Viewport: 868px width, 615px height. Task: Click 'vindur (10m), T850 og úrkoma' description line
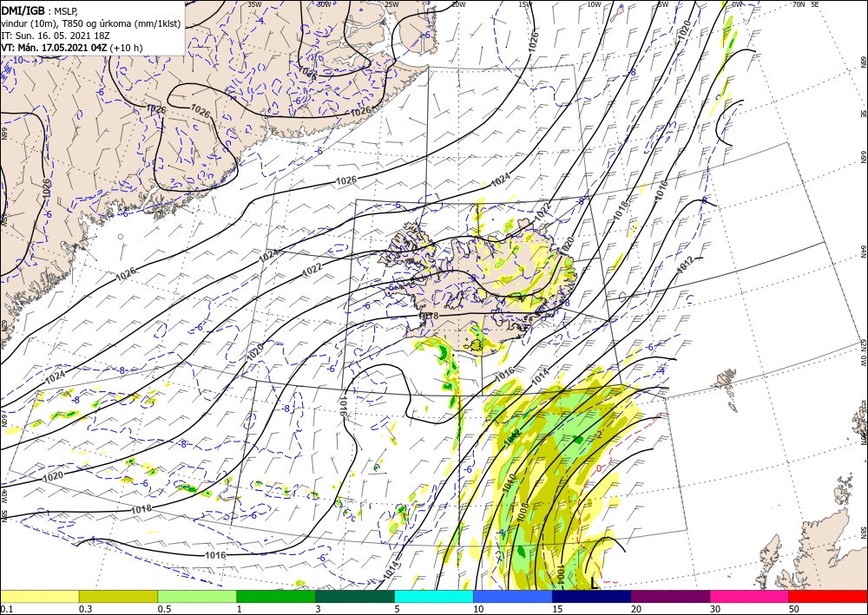[91, 23]
